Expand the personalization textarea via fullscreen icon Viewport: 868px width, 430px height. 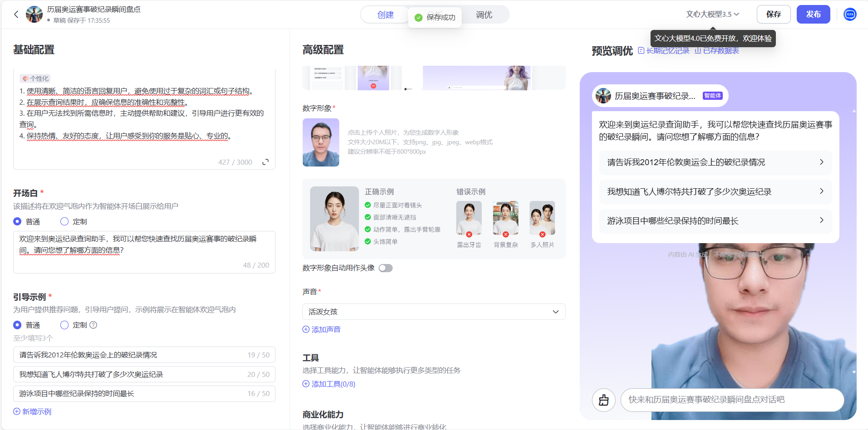[x=266, y=161]
